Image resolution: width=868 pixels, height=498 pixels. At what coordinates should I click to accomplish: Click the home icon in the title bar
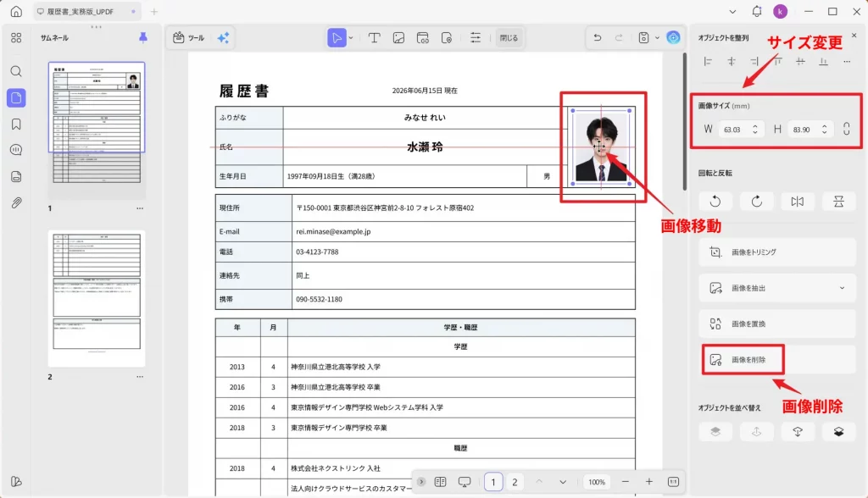tap(17, 11)
